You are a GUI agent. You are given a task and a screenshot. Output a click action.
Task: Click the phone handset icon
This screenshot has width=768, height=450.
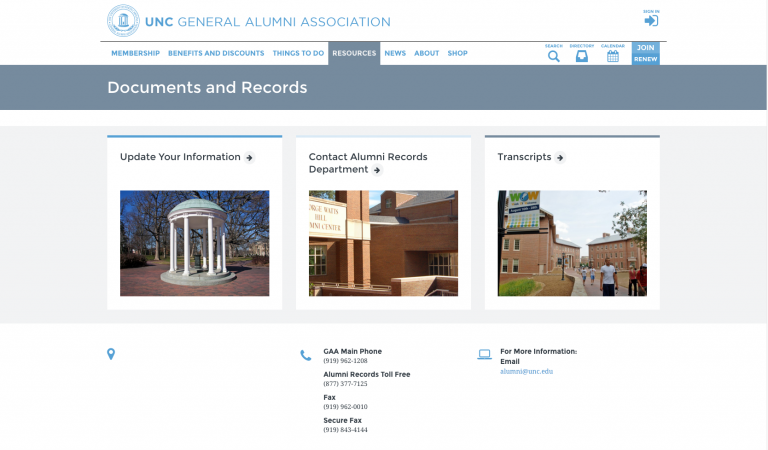click(306, 355)
